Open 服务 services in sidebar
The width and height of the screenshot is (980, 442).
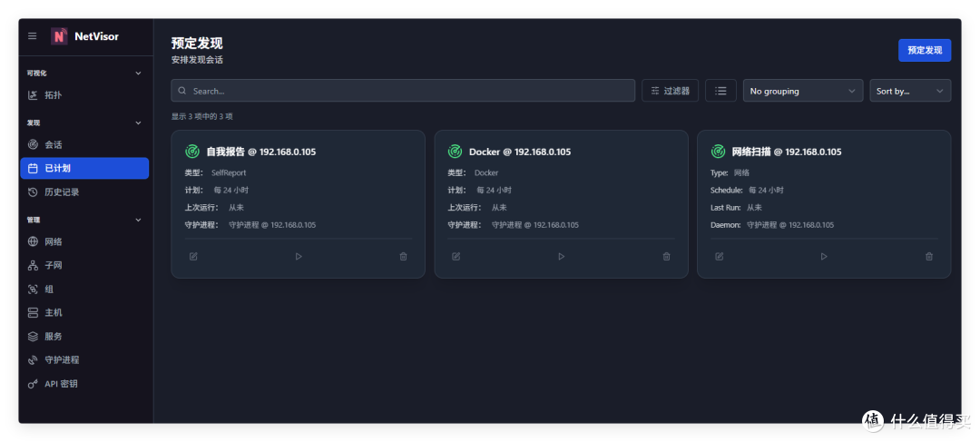tap(84, 337)
